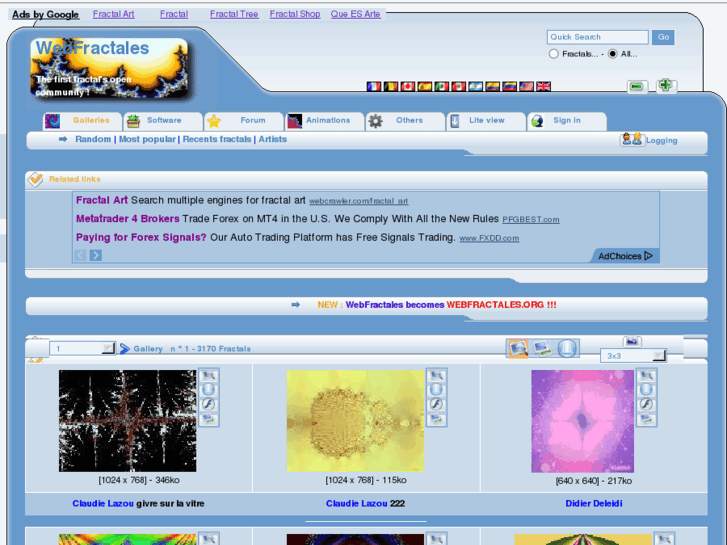The image size is (727, 545).
Task: Open film icon for givre sur la vitre
Action: pos(209,390)
